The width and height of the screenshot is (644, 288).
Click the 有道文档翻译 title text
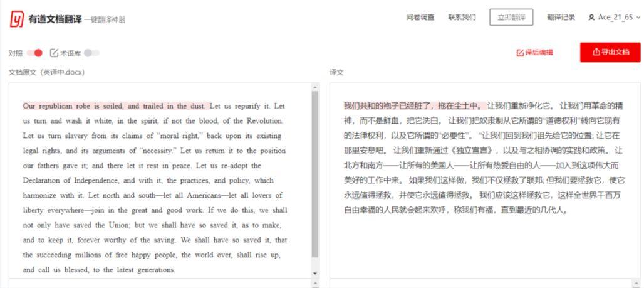pyautogui.click(x=55, y=19)
